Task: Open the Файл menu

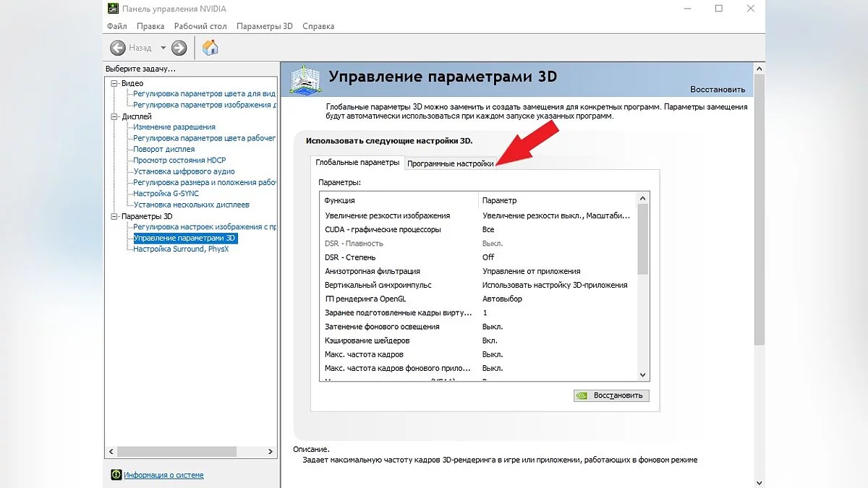Action: click(116, 26)
